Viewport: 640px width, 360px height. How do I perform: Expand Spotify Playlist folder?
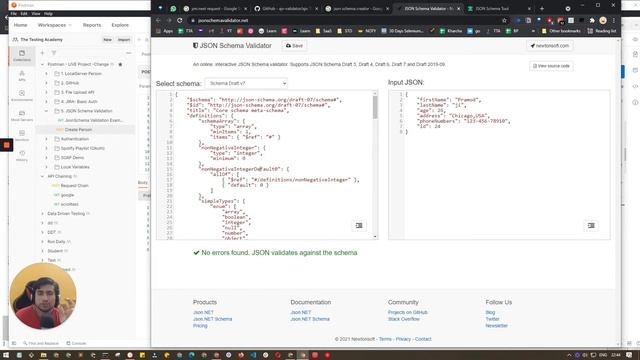(x=47, y=148)
